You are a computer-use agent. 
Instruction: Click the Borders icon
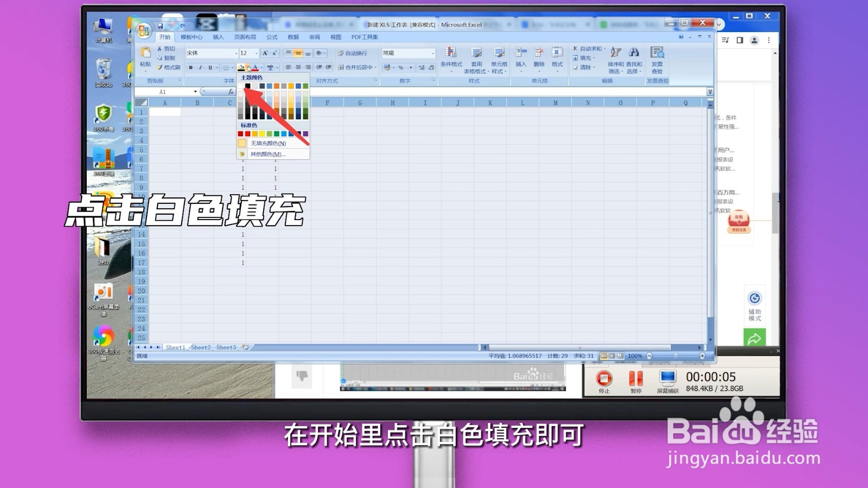226,68
